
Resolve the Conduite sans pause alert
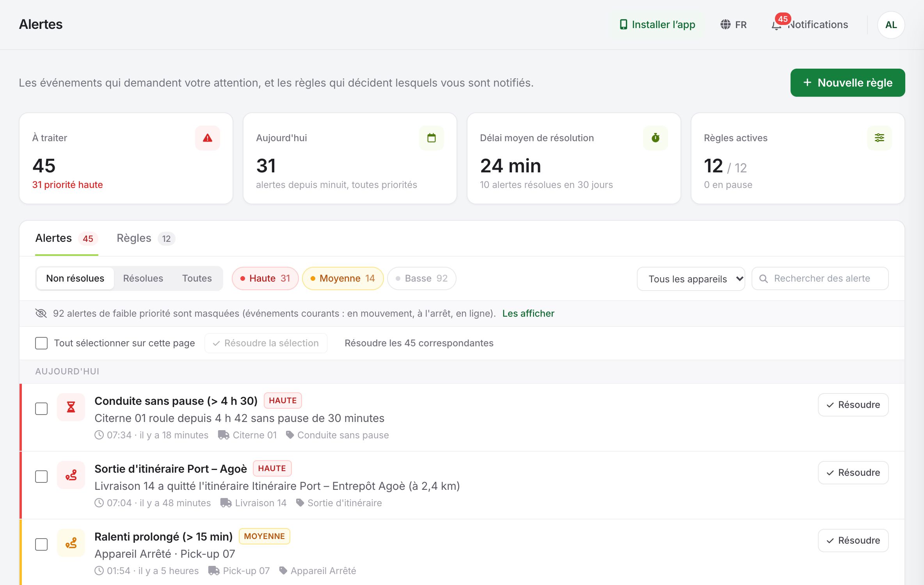click(x=853, y=405)
